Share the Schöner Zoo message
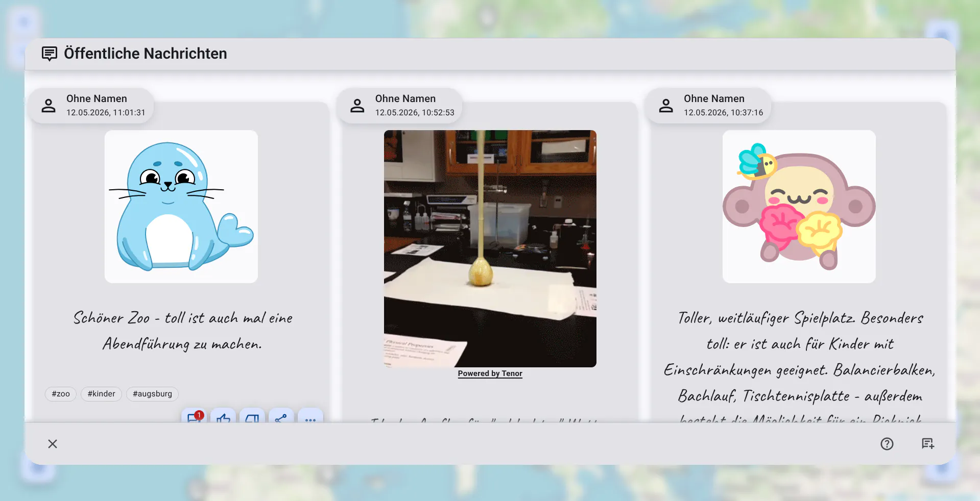The height and width of the screenshot is (501, 980). pyautogui.click(x=281, y=416)
